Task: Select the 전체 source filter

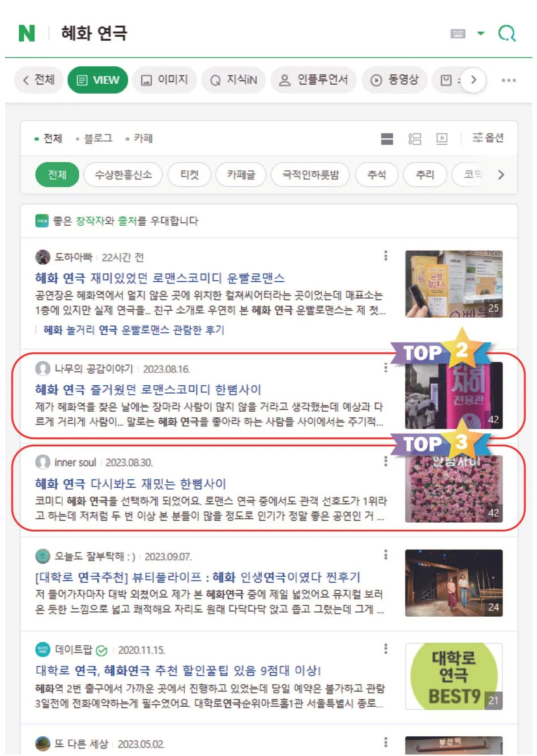Action: 49,139
